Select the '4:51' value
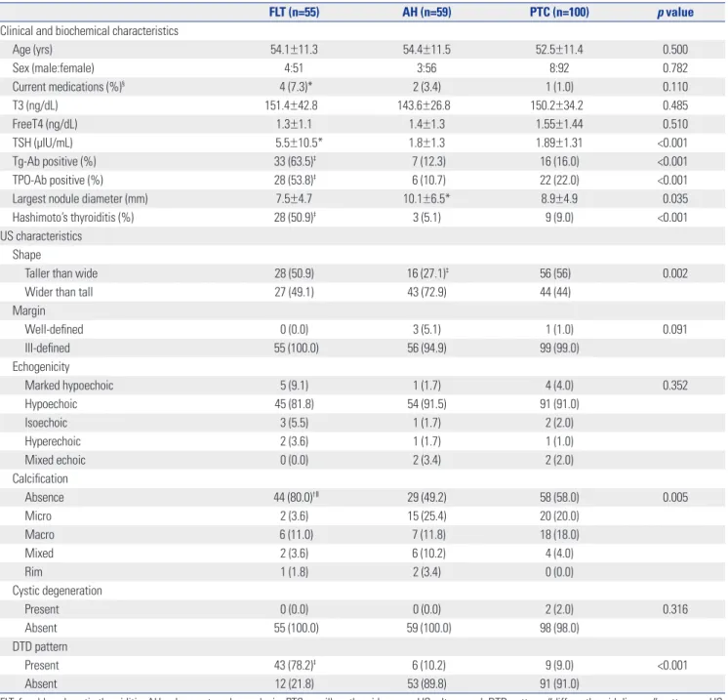Image resolution: width=728 pixels, height=700 pixels. coord(294,68)
